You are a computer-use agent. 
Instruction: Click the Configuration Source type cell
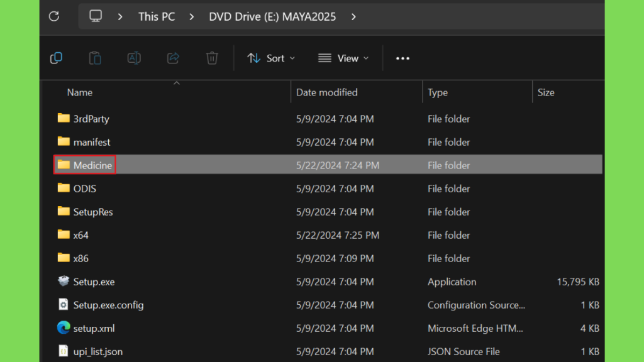click(477, 305)
